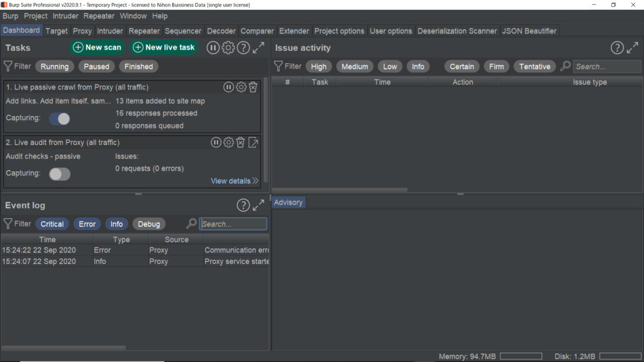644x362 pixels.
Task: Sort Event log by Type column
Action: click(121, 239)
